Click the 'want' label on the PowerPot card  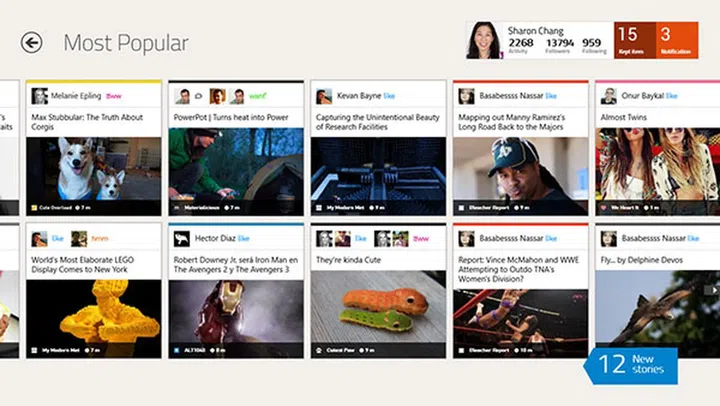tap(258, 96)
